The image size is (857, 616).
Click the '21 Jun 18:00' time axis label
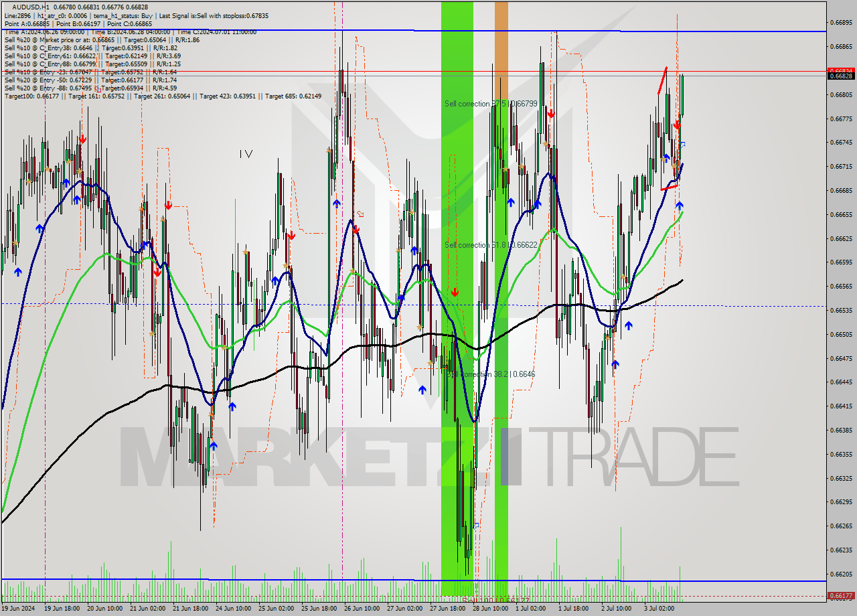click(190, 609)
